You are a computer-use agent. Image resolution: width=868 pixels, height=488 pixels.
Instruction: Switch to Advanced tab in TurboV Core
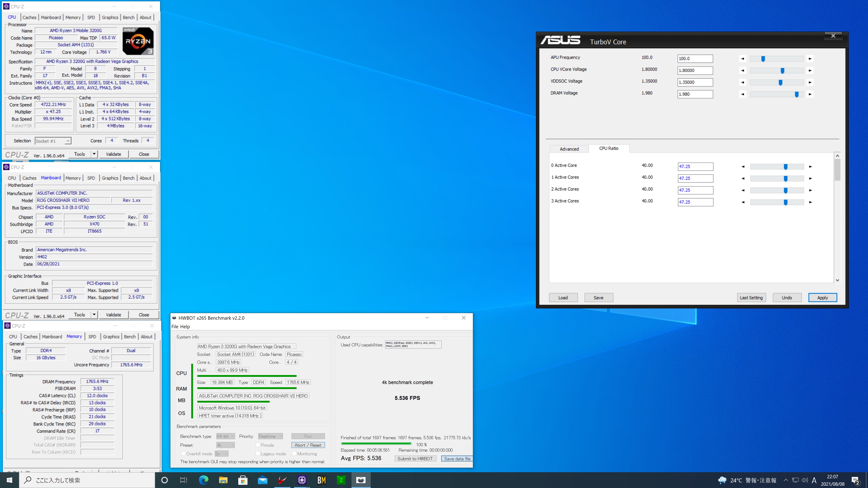[x=569, y=149]
